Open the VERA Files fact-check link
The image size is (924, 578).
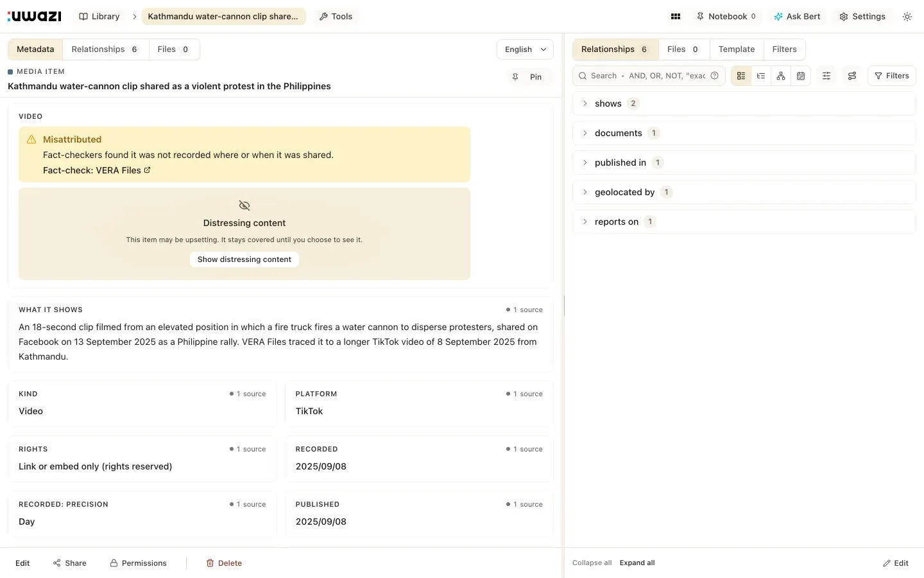click(97, 170)
